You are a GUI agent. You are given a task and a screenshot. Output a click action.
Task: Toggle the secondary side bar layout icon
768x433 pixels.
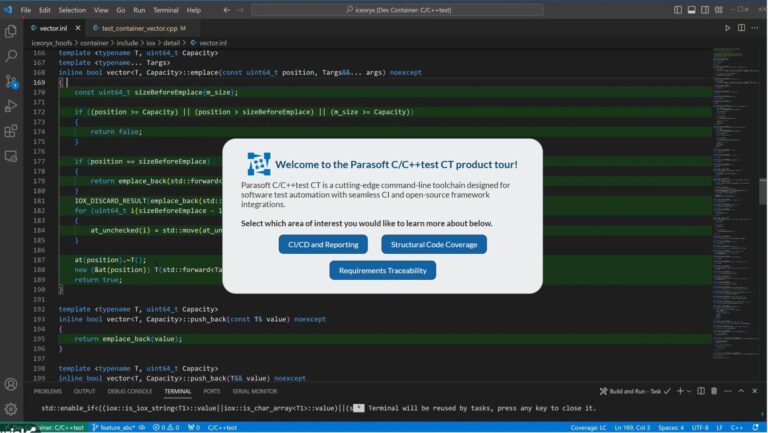click(x=705, y=10)
